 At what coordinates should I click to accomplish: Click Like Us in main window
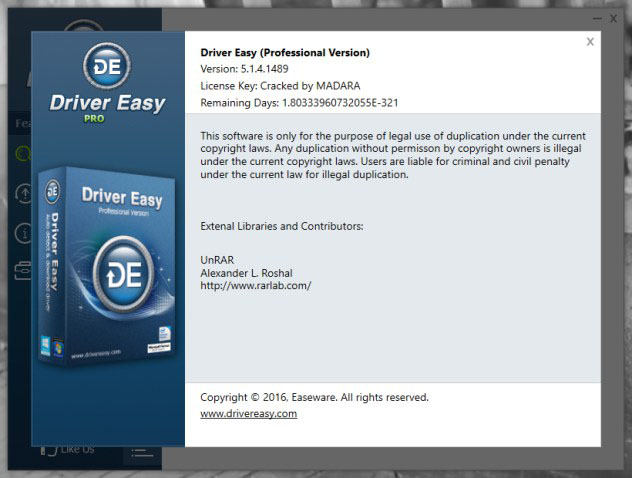[68, 449]
